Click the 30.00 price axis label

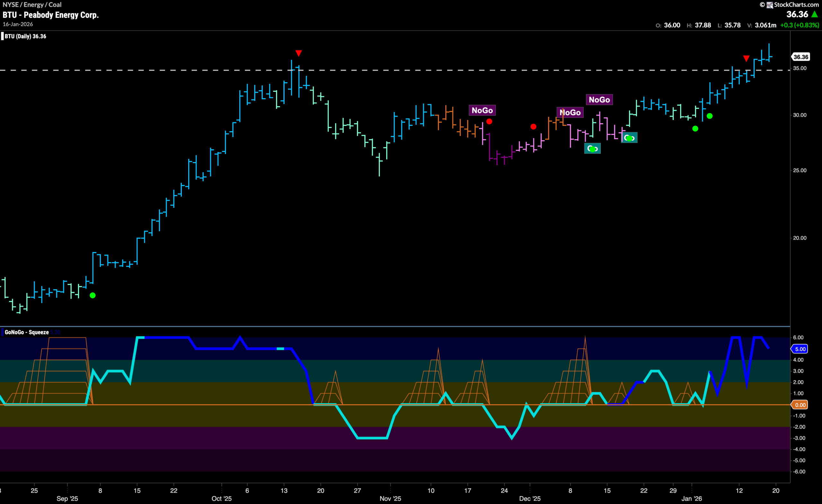(800, 115)
